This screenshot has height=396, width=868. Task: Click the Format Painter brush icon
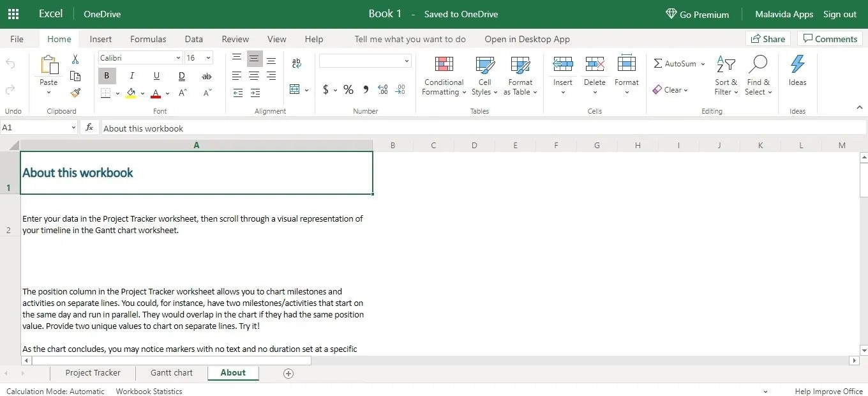75,93
